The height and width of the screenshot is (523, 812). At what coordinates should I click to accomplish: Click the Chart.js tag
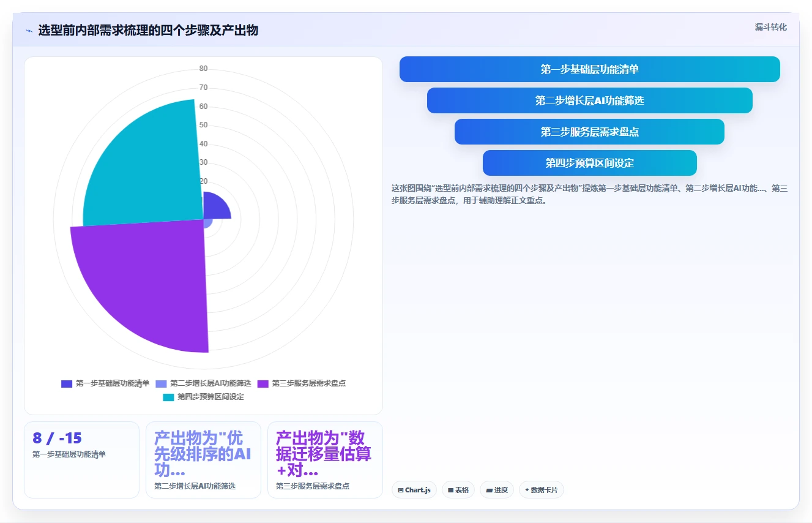[414, 490]
